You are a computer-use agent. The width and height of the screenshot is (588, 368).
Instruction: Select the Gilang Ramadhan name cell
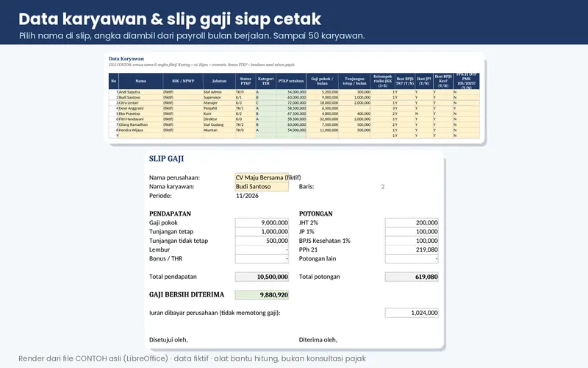point(140,124)
